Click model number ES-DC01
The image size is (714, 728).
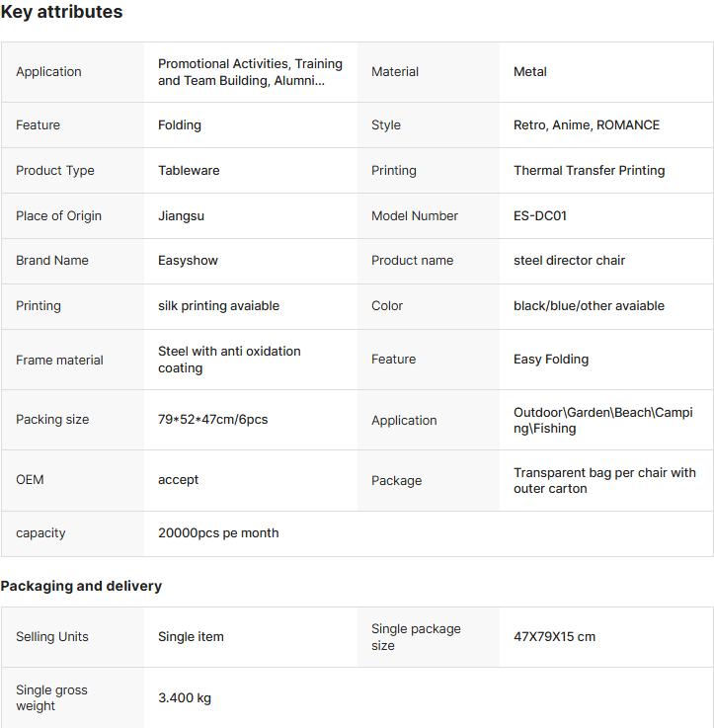540,216
